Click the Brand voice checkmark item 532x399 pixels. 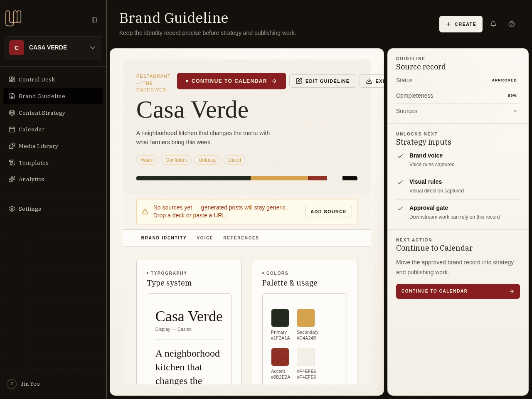pos(458,160)
